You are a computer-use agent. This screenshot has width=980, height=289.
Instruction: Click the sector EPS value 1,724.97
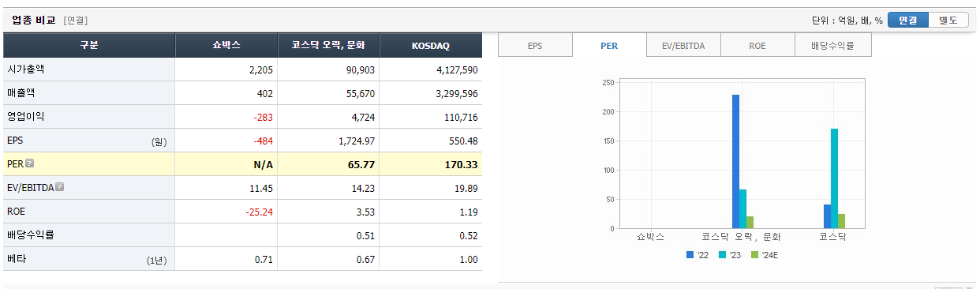[x=357, y=141]
